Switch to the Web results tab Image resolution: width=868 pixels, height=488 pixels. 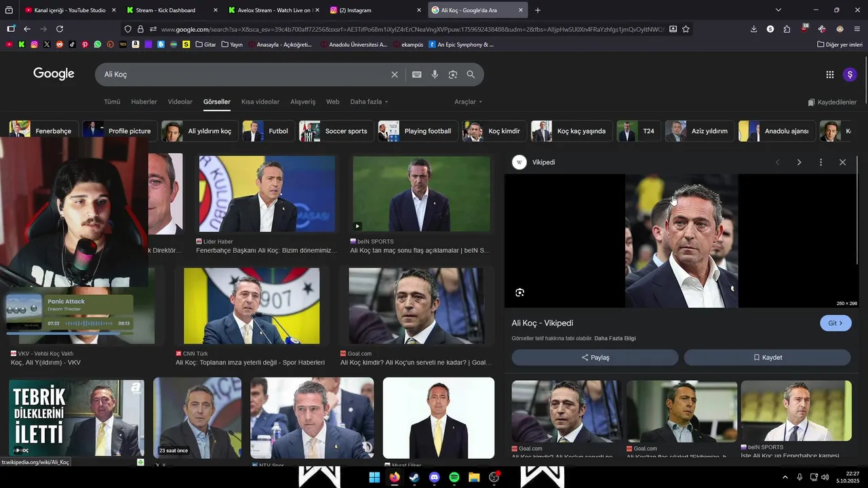coord(333,102)
